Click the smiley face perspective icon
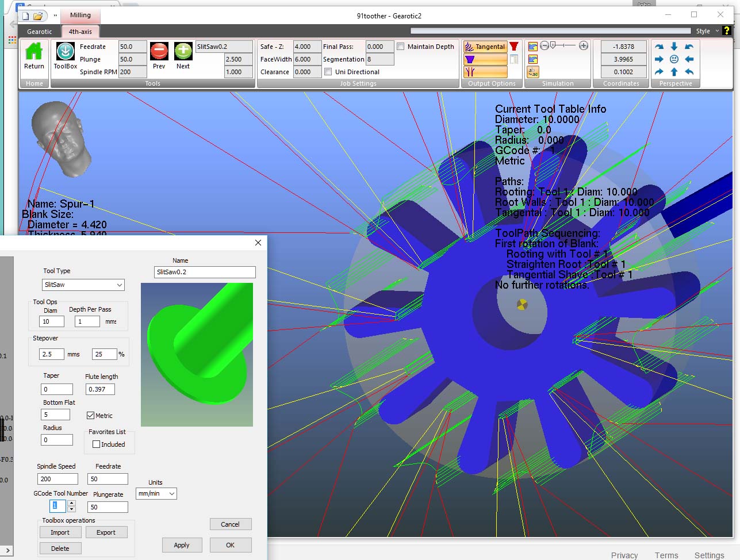Screen dimensions: 740x560 coord(674,59)
